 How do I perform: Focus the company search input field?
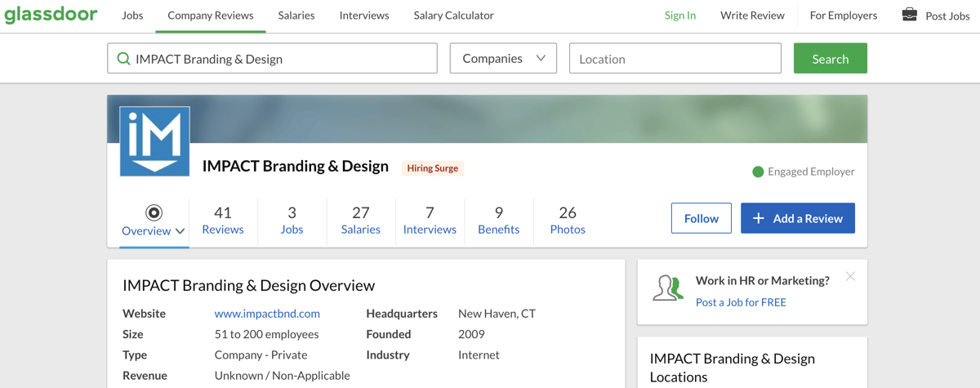click(x=272, y=59)
